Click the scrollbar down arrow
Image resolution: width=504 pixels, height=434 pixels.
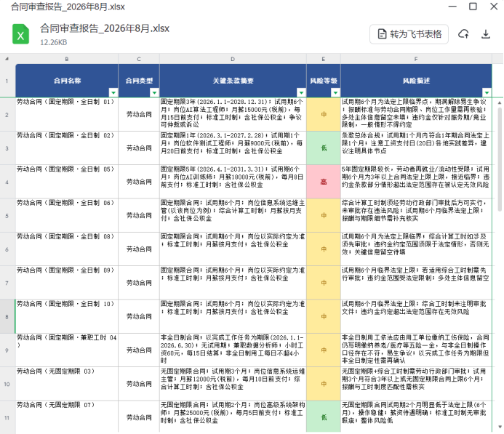click(x=500, y=427)
